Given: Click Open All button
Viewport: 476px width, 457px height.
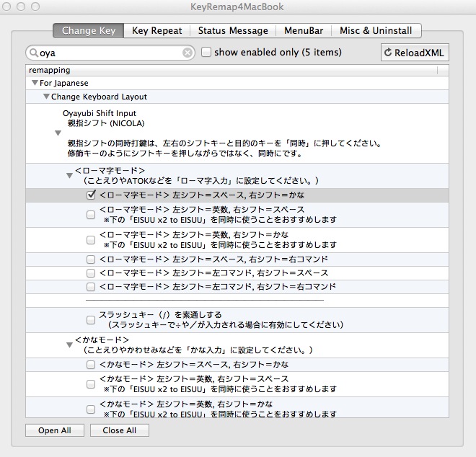Looking at the screenshot, I should [55, 430].
